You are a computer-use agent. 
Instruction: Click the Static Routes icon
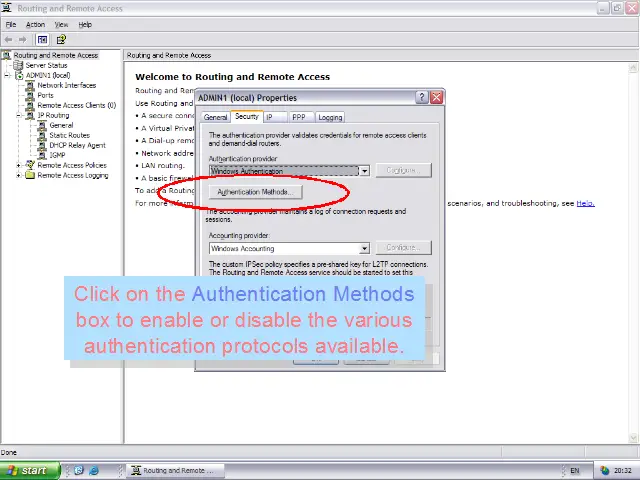(x=42, y=136)
